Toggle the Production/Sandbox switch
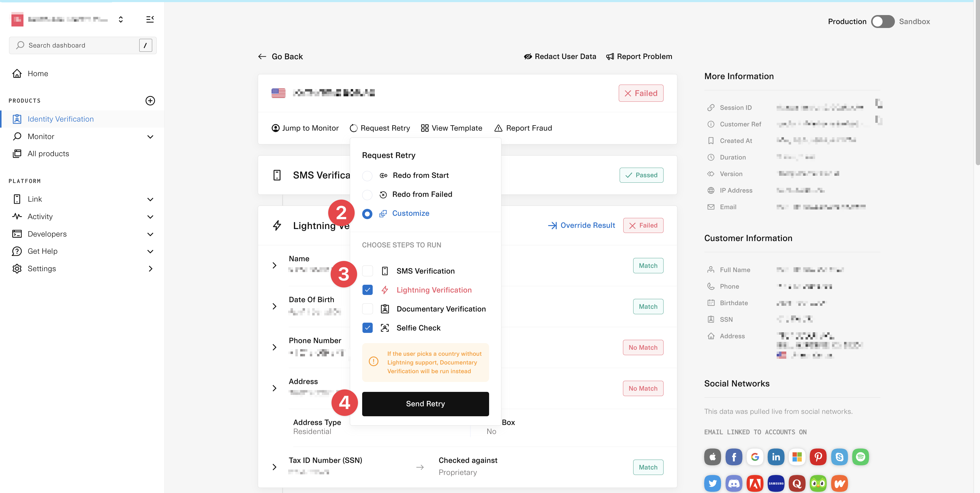The image size is (980, 493). pyautogui.click(x=883, y=22)
